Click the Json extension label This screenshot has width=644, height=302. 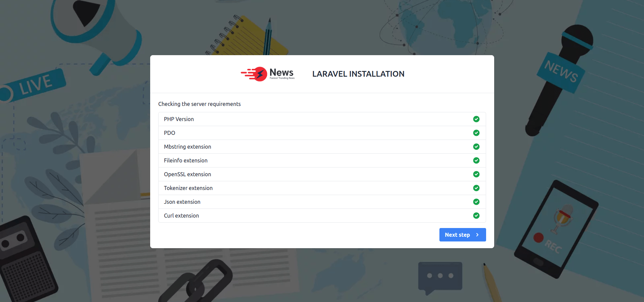182,202
